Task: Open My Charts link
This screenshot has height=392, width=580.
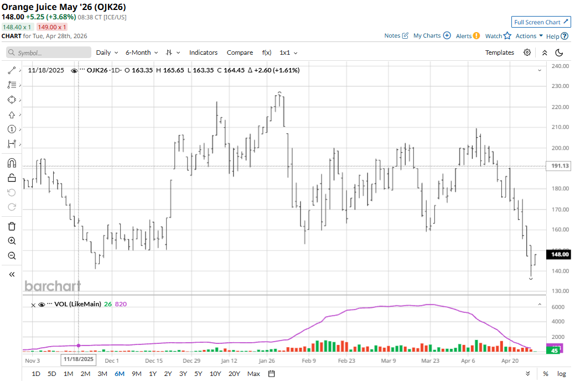Action: click(432, 35)
